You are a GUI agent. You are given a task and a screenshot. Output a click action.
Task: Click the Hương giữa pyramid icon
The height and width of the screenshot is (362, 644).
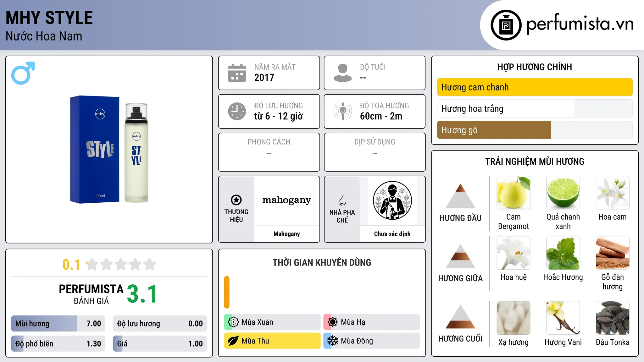[x=460, y=256]
